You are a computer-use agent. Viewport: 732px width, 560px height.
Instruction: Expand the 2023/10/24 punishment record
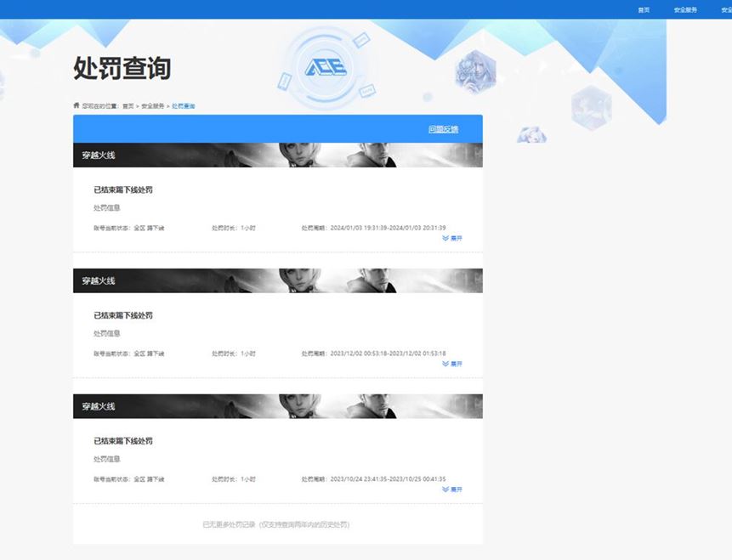tap(452, 489)
